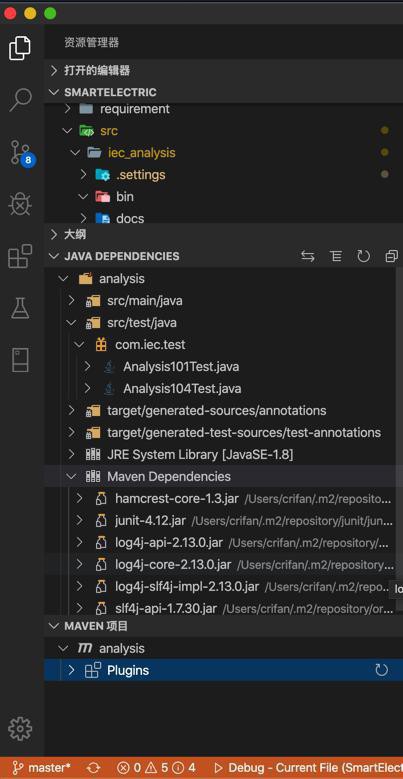The image size is (403, 779).
Task: Open Source Control view with badge 8
Action: tap(21, 153)
